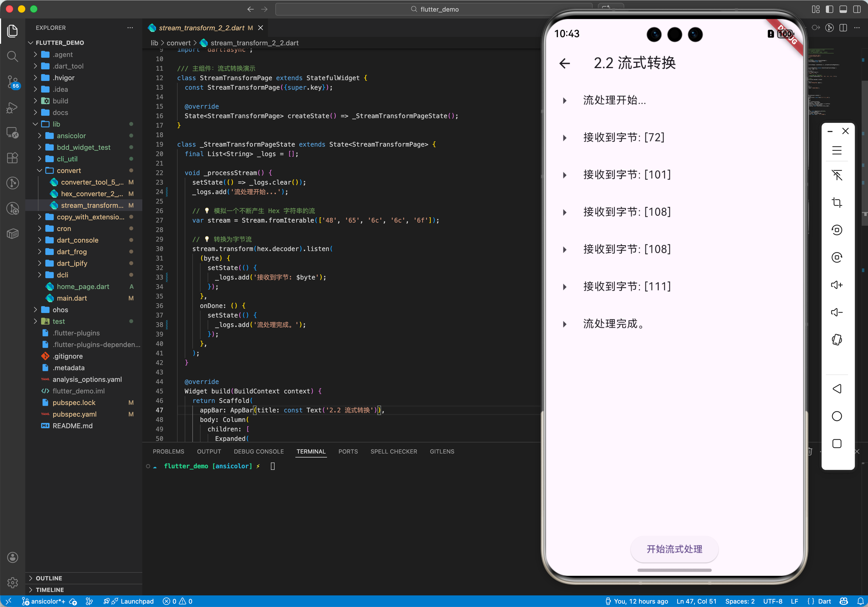This screenshot has width=868, height=607.
Task: Click the emulator volume down icon
Action: coord(837,312)
